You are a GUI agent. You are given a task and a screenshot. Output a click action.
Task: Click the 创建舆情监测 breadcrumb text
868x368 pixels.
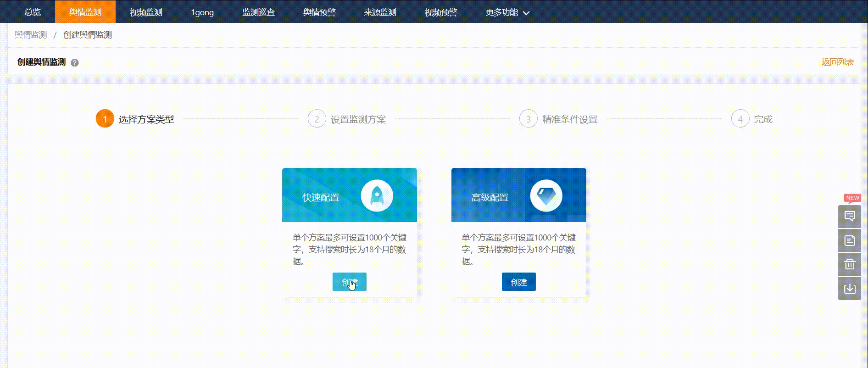[x=88, y=35]
